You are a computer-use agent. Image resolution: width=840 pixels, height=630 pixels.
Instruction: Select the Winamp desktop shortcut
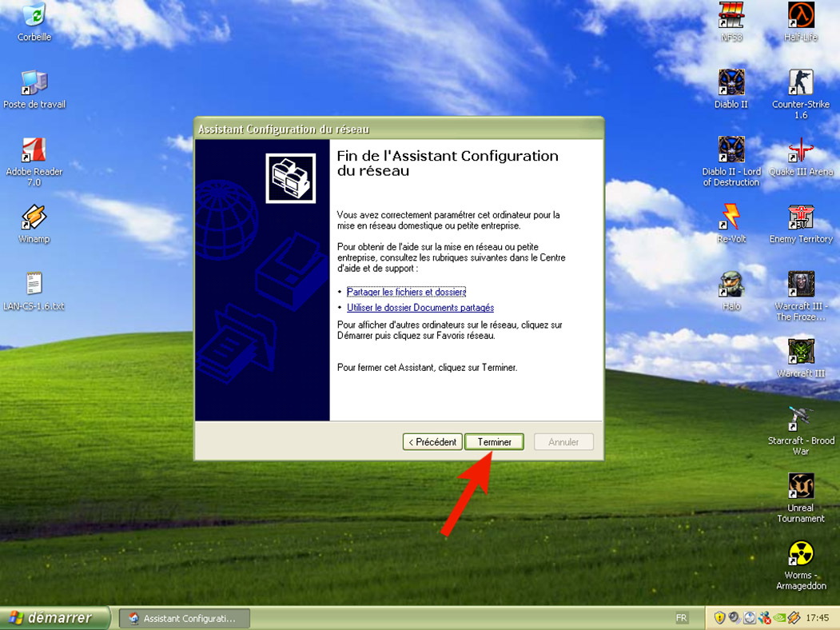tap(34, 217)
